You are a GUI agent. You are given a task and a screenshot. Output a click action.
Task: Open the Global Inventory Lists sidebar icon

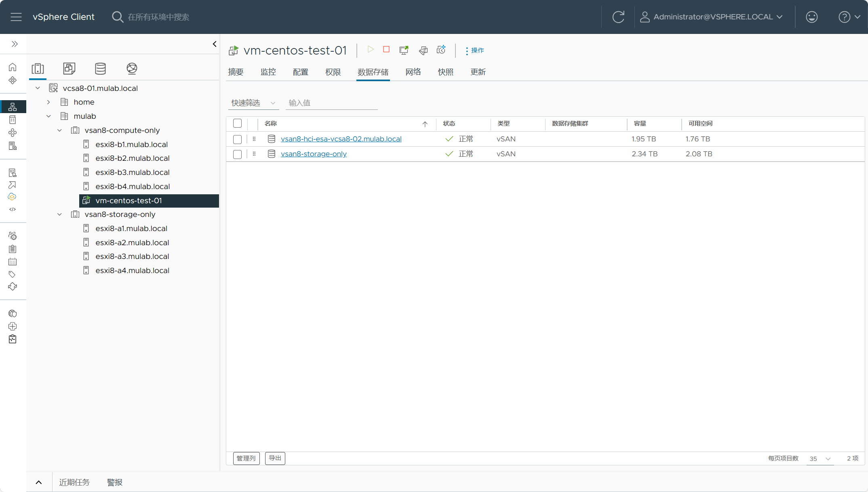point(13,146)
